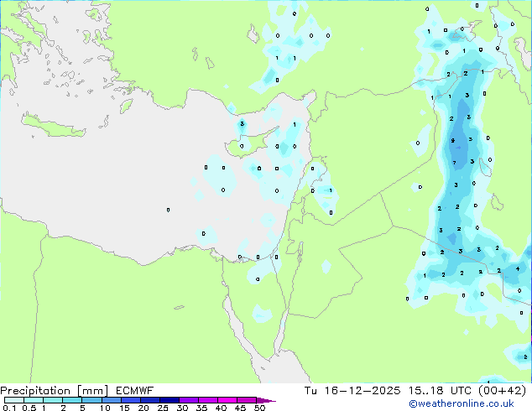Click the legend label "10"

(105, 408)
